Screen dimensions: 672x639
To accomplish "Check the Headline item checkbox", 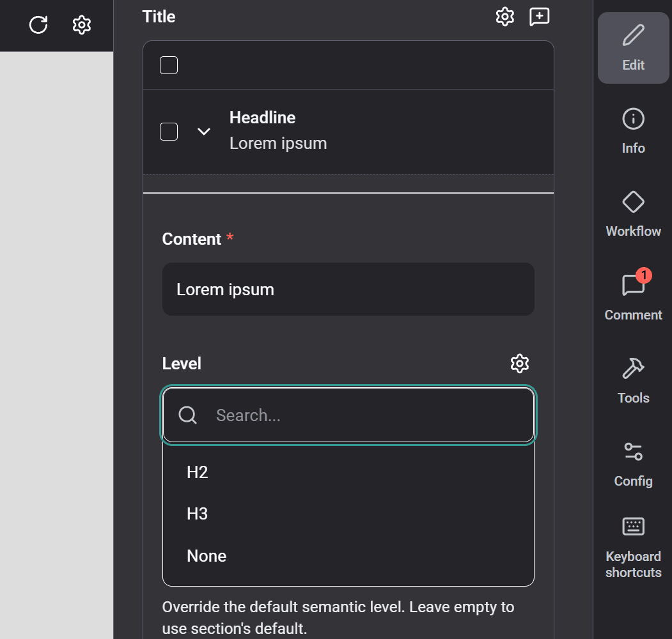I will tap(168, 132).
